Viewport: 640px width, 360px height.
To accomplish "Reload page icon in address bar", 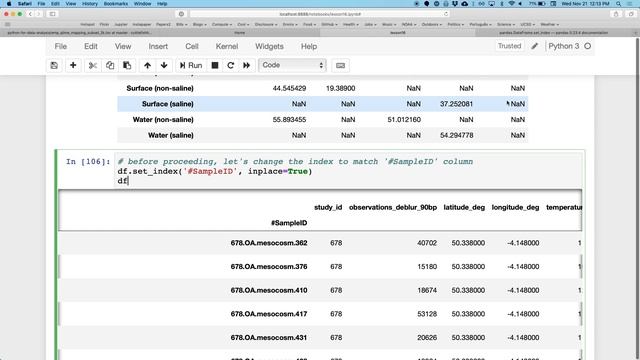I will tap(446, 14).
